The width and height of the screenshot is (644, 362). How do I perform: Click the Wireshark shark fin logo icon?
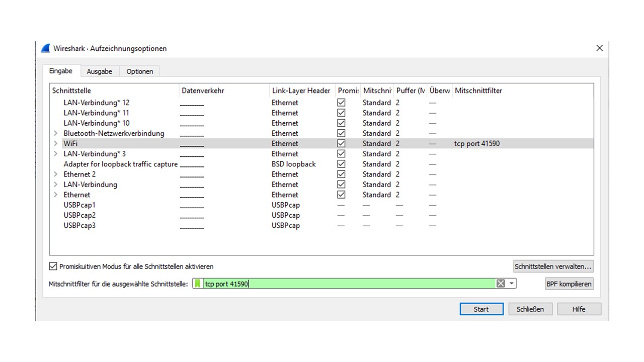(x=46, y=48)
